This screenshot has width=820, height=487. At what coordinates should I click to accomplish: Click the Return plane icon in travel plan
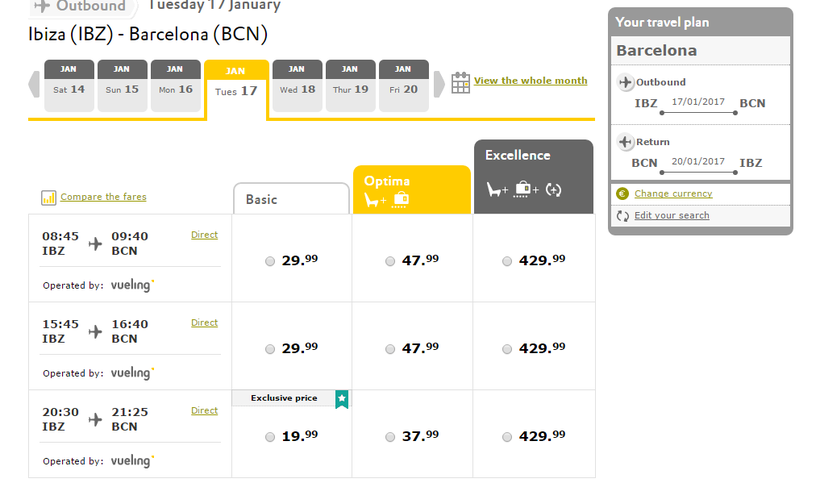pyautogui.click(x=625, y=141)
